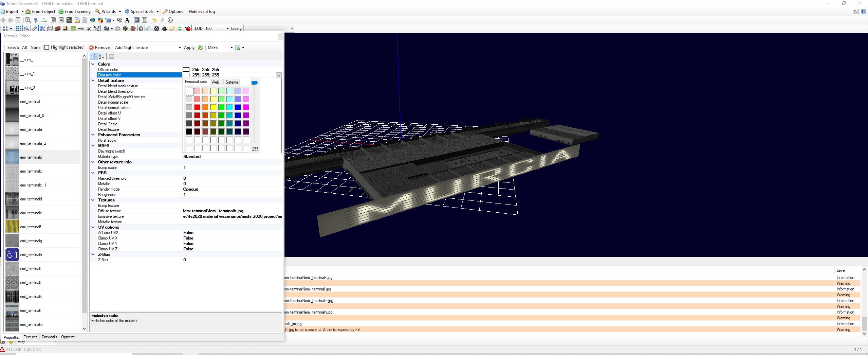The image size is (868, 355).
Task: Select the lemi_terminalf material thumbnail
Action: pos(12,227)
